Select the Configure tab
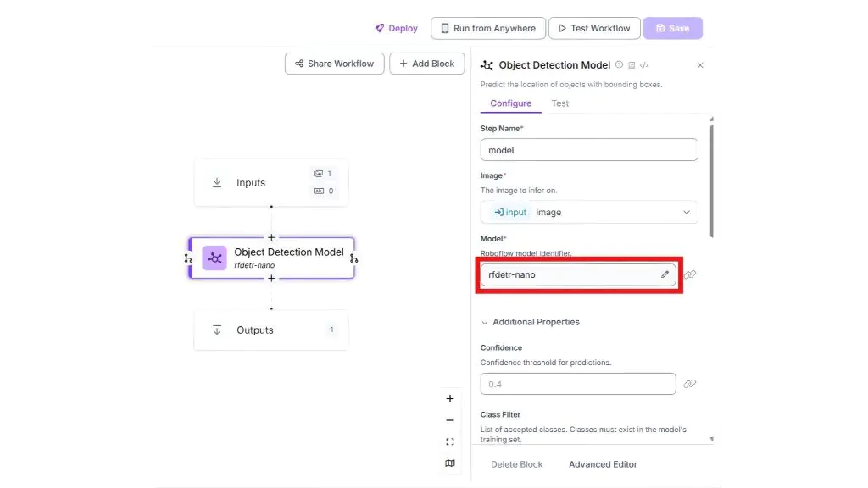Image resolution: width=868 pixels, height=488 pixels. click(510, 103)
